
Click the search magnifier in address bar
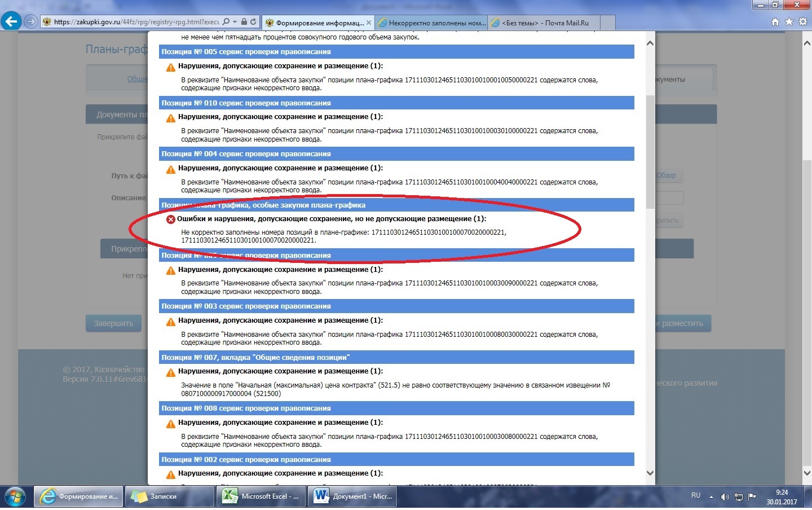226,22
